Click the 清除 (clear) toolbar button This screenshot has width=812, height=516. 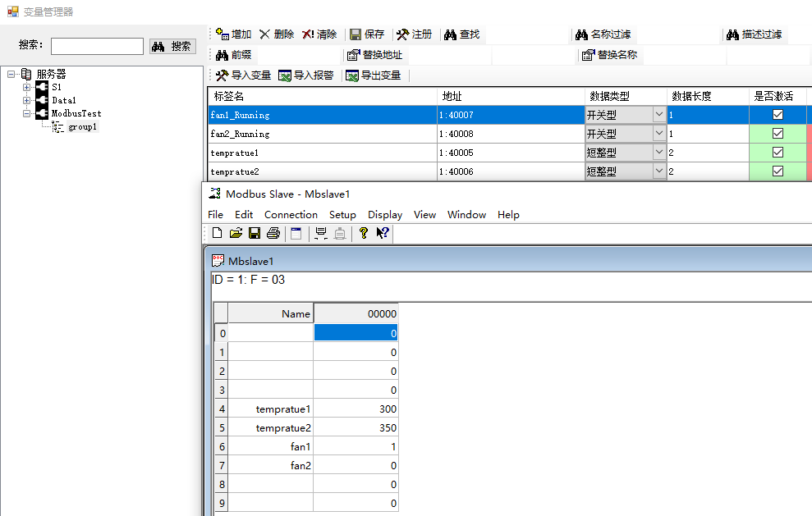[x=319, y=34]
